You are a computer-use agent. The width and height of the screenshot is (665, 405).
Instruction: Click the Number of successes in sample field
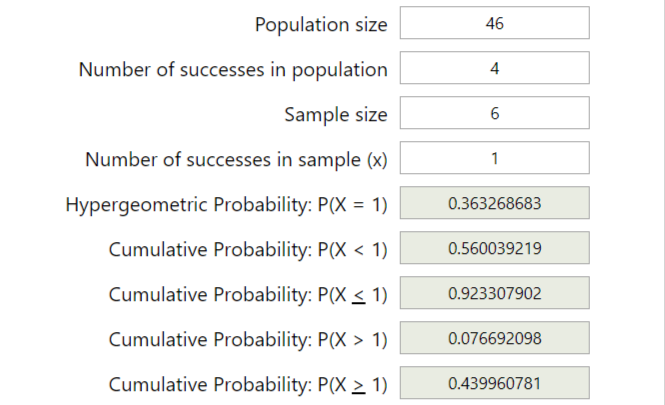[x=494, y=159]
